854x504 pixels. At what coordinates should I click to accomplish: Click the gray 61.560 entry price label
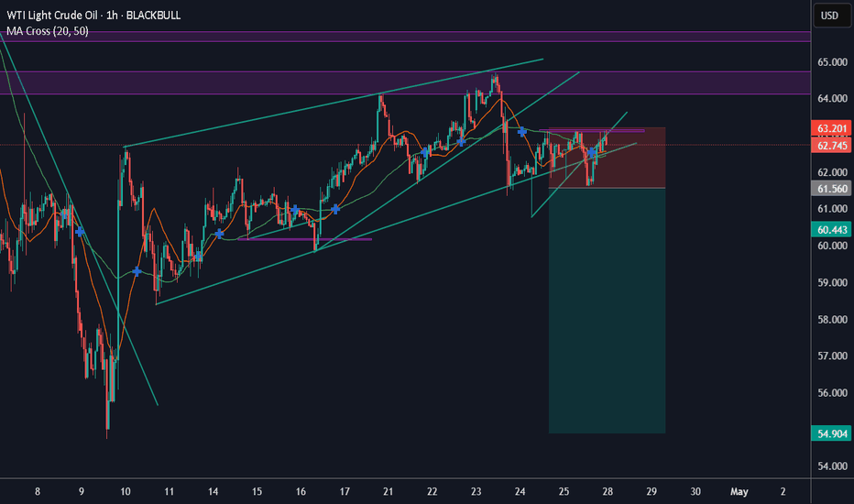[x=832, y=189]
